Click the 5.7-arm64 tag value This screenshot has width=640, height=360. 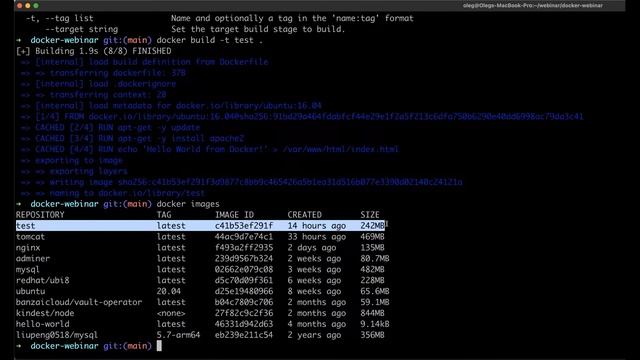coord(178,335)
